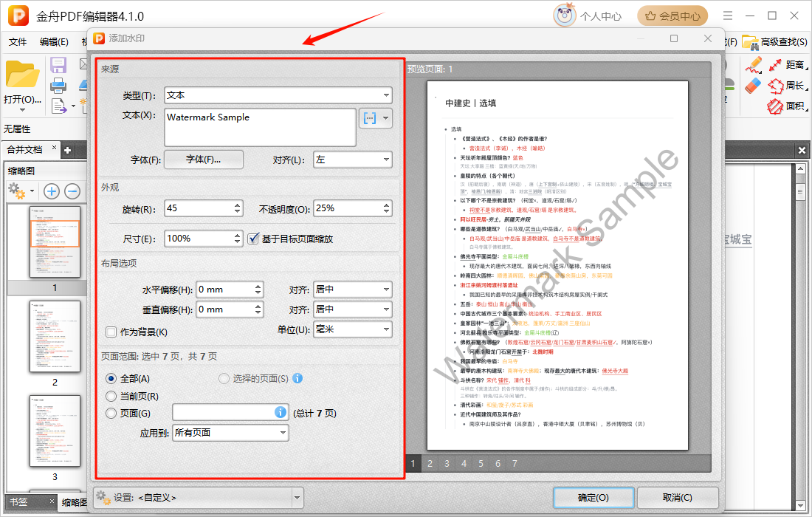Viewport: 812px width, 517px height.
Task: Select the All pages radio button
Action: (x=111, y=379)
